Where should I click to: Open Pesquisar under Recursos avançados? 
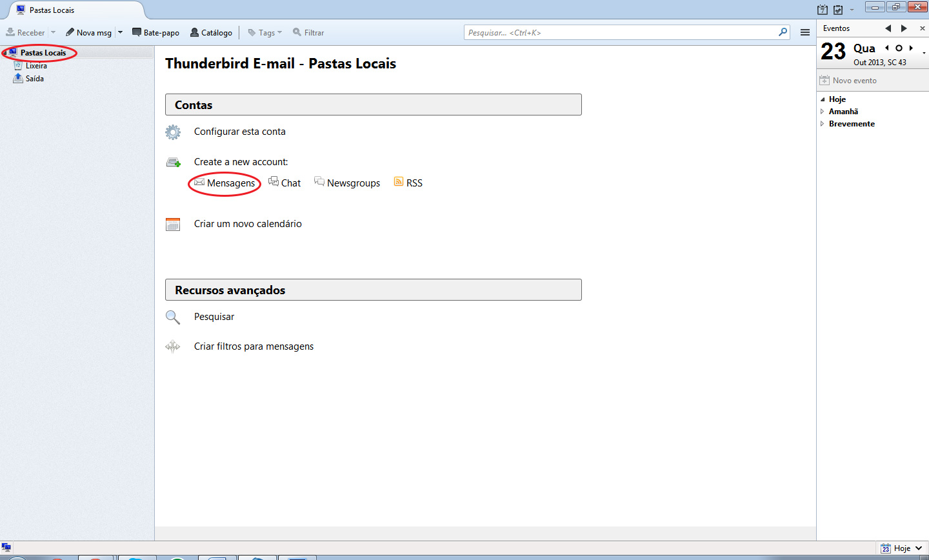(214, 317)
